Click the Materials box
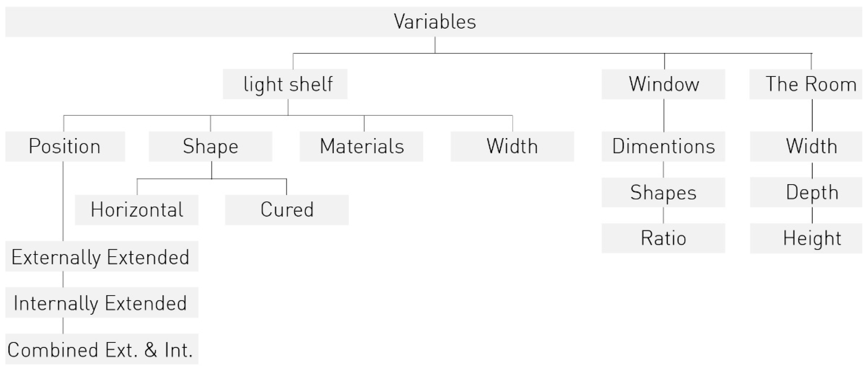Image resolution: width=868 pixels, height=373 pixels. (362, 146)
